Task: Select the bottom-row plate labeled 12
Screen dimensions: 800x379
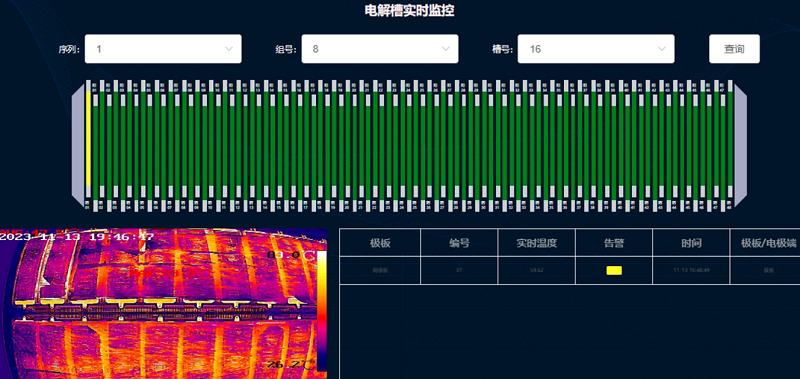Action: [x=245, y=153]
